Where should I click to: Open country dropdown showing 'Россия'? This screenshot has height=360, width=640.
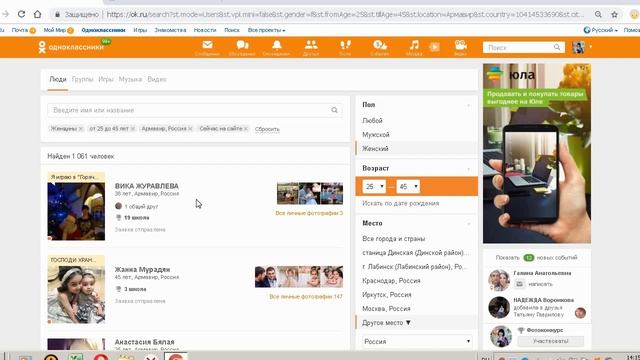click(x=417, y=341)
